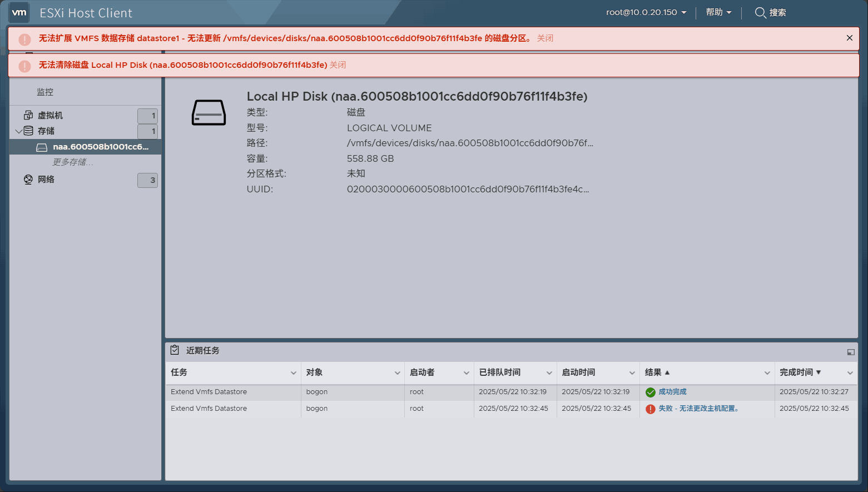Image resolution: width=868 pixels, height=492 pixels.
Task: Sort tasks by the 已排队时间 column header
Action: pyautogui.click(x=500, y=372)
